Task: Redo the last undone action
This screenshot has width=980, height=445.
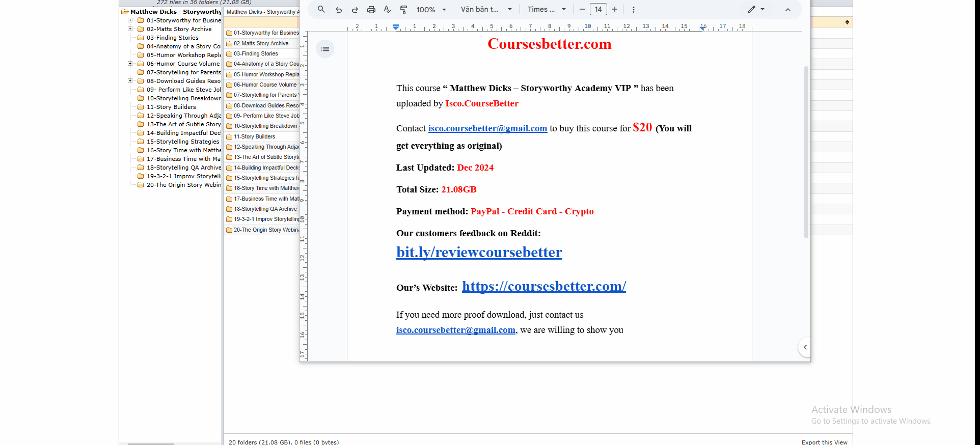Action: point(355,10)
